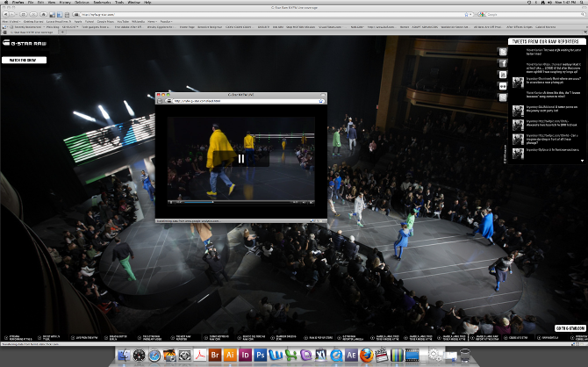This screenshot has width=588, height=367.
Task: Open the Bookmarks menu
Action: (102, 3)
